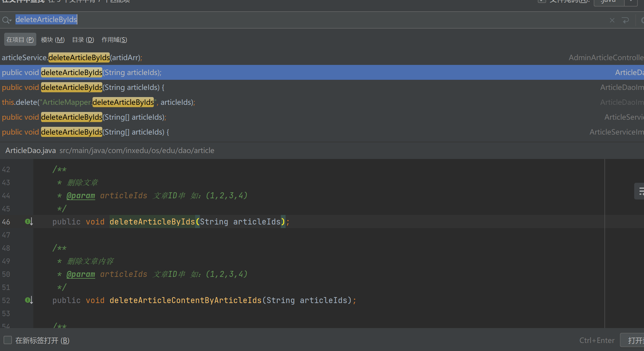
Task: Click line number 52 in the gutter
Action: pos(6,300)
